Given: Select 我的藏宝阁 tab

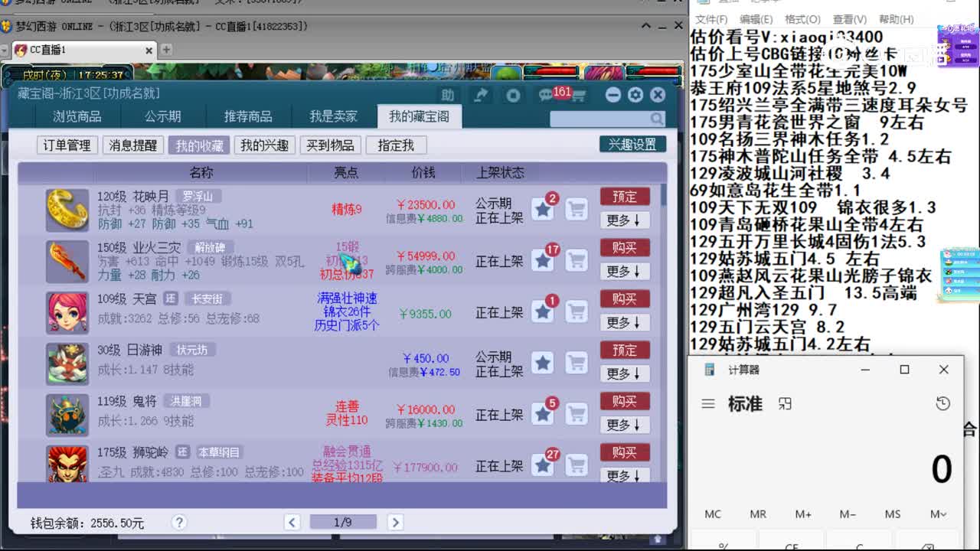Looking at the screenshot, I should [420, 117].
